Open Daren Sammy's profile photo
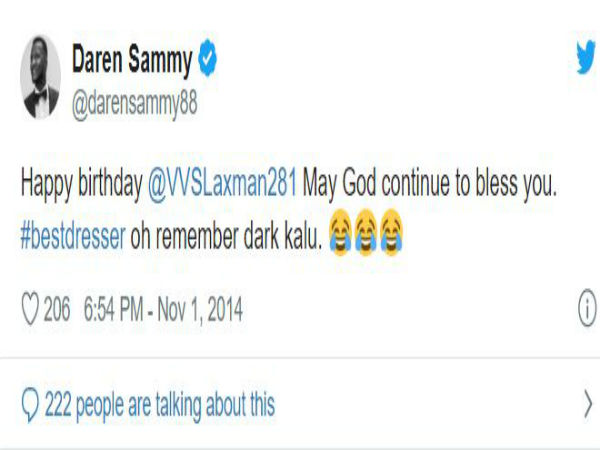Screen dimensions: 600x450 [40, 77]
